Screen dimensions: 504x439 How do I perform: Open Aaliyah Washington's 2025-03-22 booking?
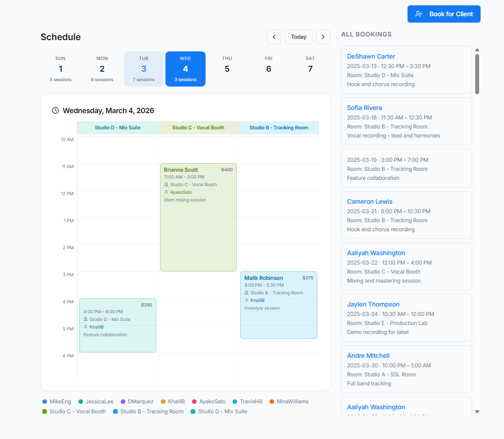tap(376, 253)
